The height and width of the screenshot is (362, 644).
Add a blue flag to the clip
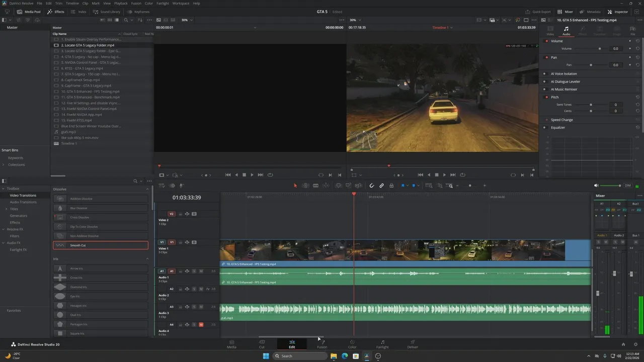tap(403, 186)
